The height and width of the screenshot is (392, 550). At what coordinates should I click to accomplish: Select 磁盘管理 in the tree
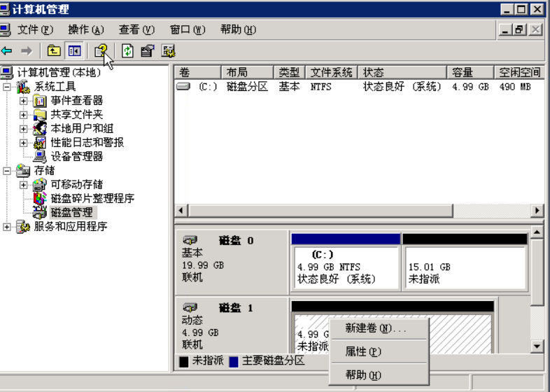[72, 213]
